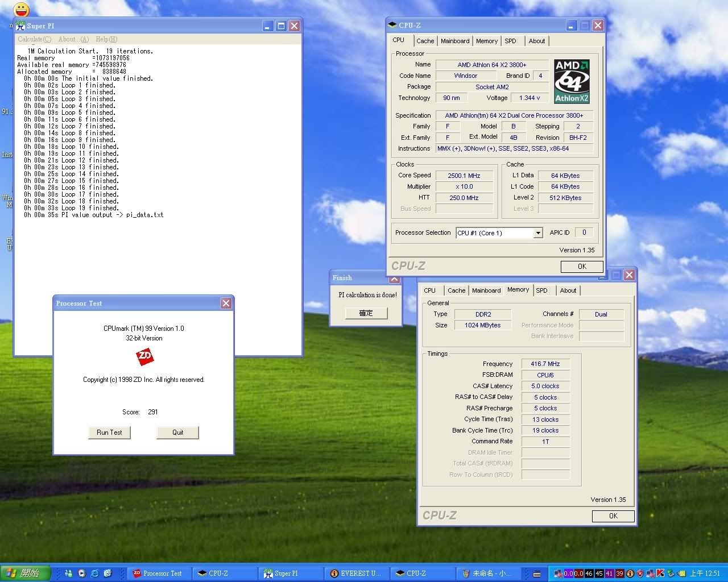Viewport: 728px width, 582px height.
Task: Click the CAS# Latency value 5.0 clocks
Action: (x=545, y=386)
